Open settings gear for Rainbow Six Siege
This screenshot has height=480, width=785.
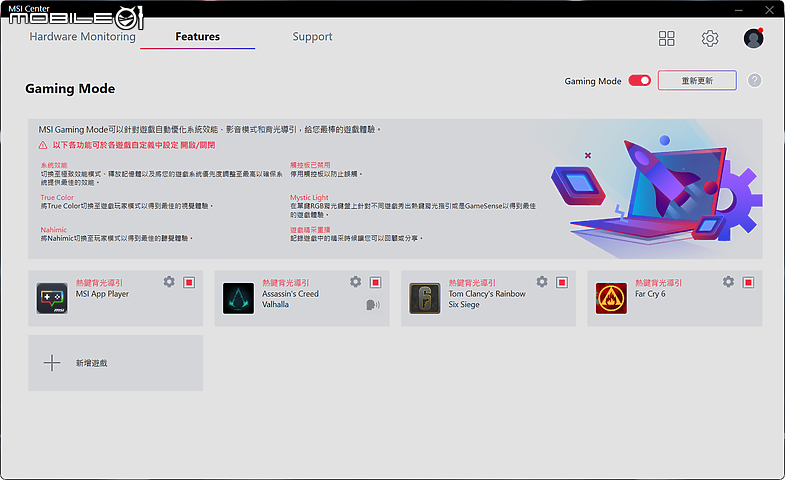[x=542, y=282]
